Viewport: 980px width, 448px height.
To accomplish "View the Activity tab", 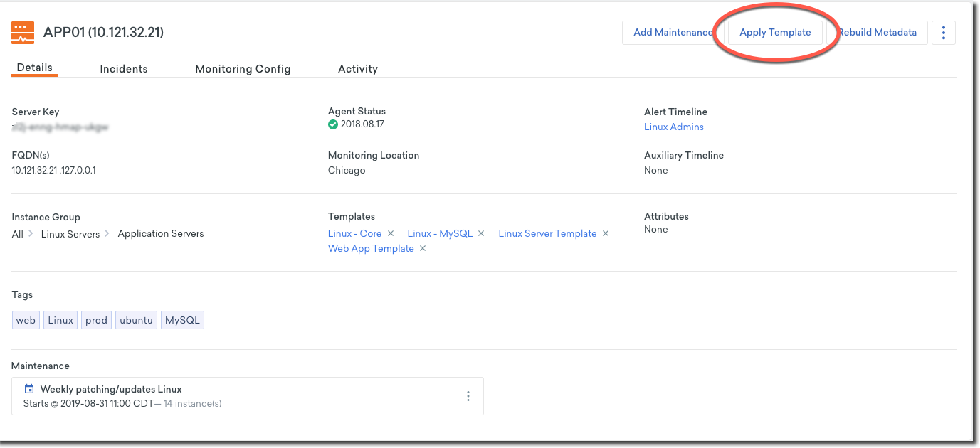I will (357, 68).
